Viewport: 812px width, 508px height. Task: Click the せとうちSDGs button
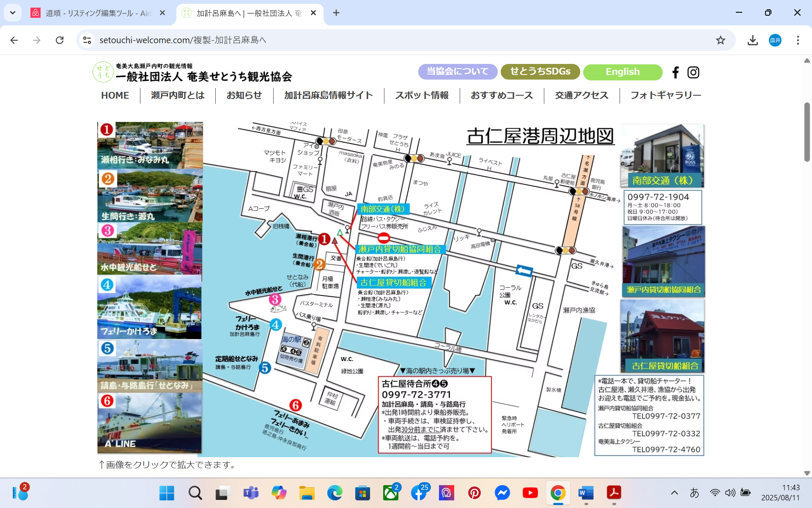coord(540,72)
